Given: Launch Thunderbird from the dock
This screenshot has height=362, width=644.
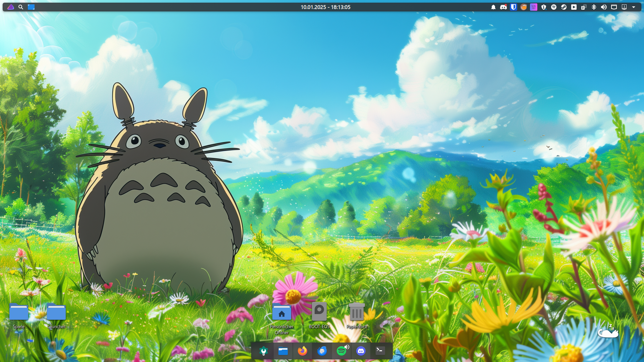Looking at the screenshot, I should [x=322, y=351].
